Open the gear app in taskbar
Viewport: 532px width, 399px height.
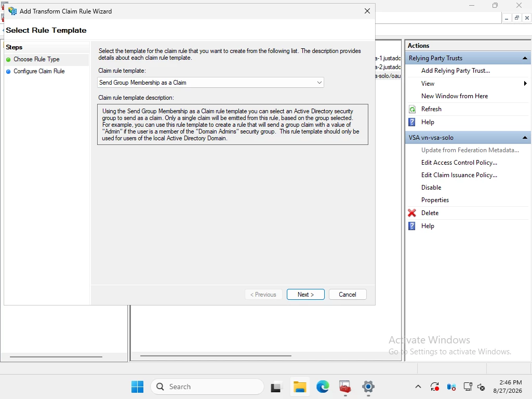[368, 387]
